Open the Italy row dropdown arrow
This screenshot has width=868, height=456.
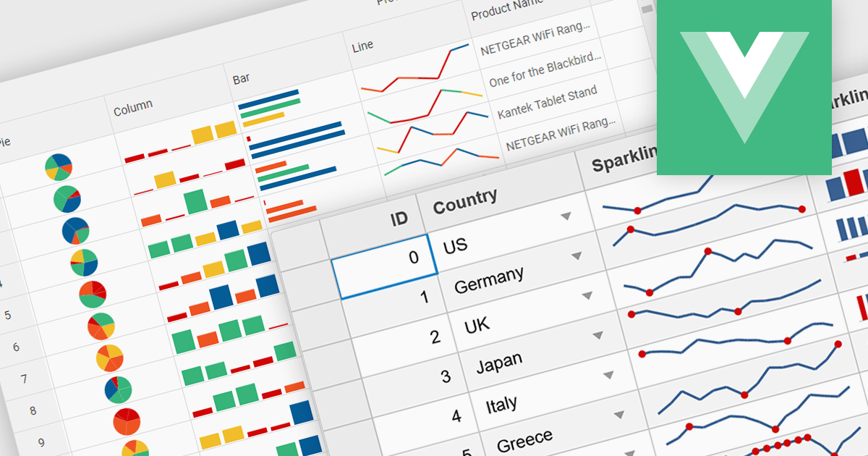(x=608, y=375)
